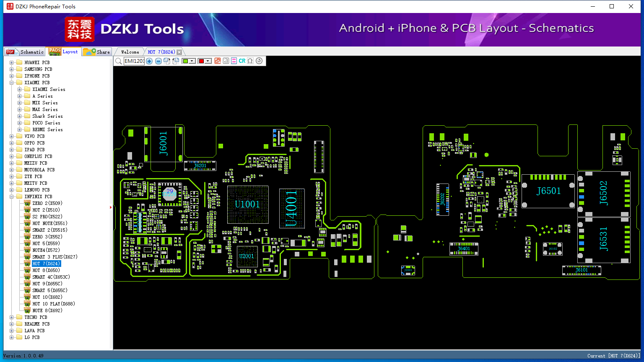This screenshot has width=644, height=362.
Task: Click the LENOVO PCB folder icon
Action: (x=19, y=190)
